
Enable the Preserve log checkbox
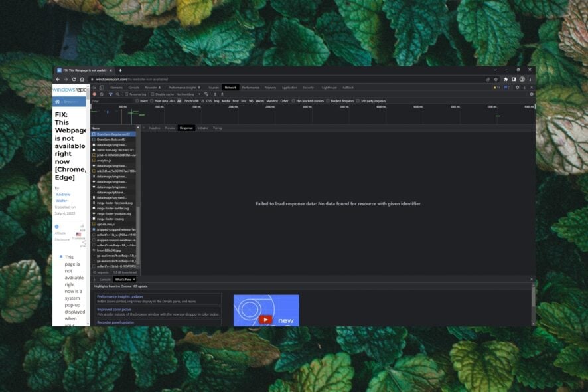(x=127, y=94)
